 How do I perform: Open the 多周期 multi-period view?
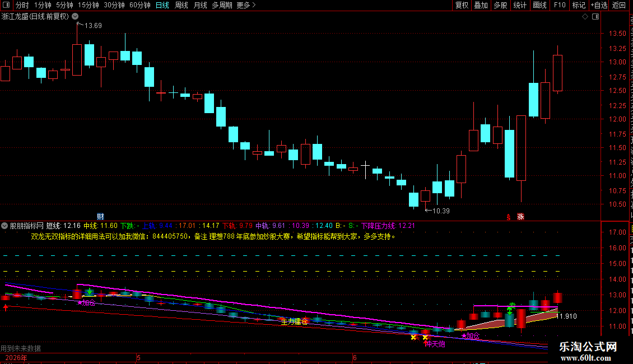(222, 5)
